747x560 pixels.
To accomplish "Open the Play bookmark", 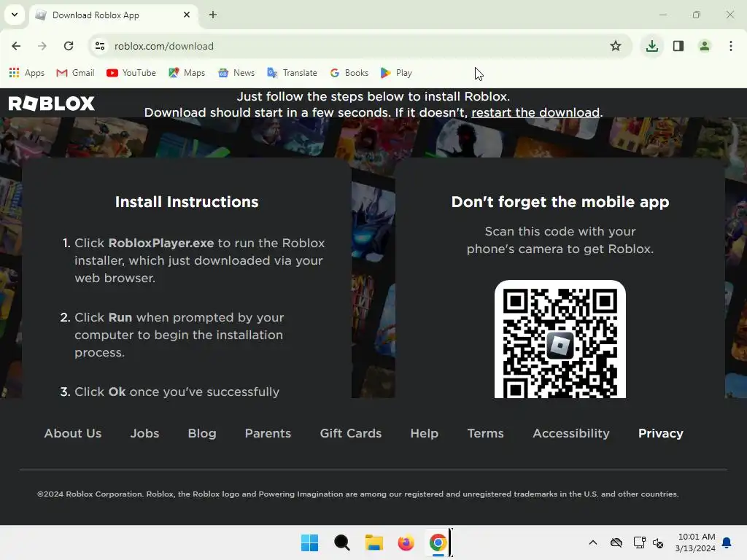I will pos(396,73).
